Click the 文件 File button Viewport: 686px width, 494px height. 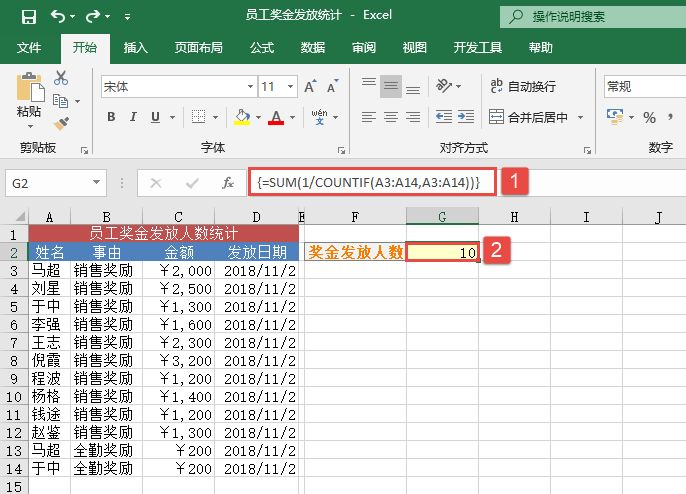tap(29, 47)
